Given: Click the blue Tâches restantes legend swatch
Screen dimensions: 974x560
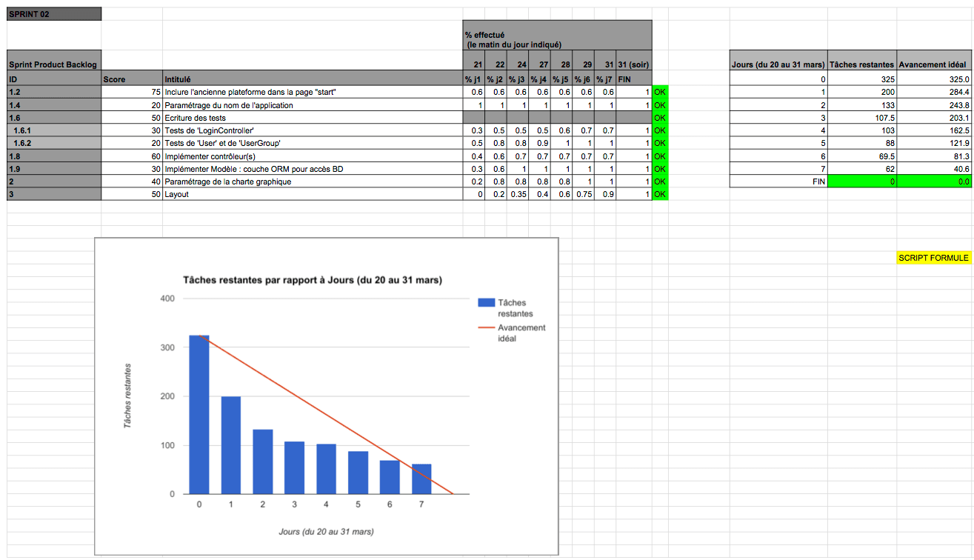Looking at the screenshot, I should click(x=486, y=302).
